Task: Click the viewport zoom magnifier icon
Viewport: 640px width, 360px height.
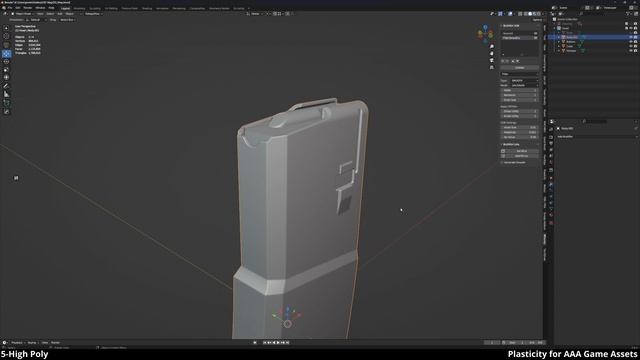Action: click(x=491, y=46)
